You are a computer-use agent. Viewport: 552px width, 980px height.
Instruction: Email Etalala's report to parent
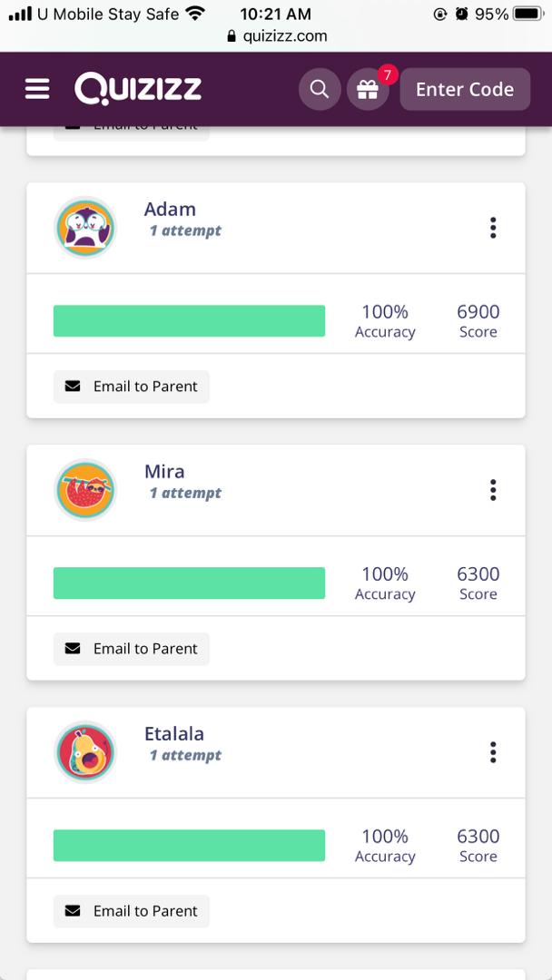click(132, 911)
